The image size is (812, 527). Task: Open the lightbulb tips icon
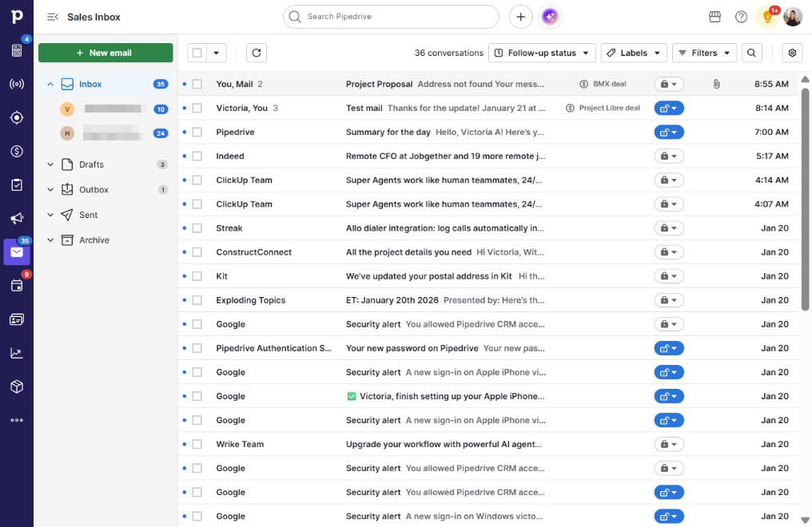(767, 17)
